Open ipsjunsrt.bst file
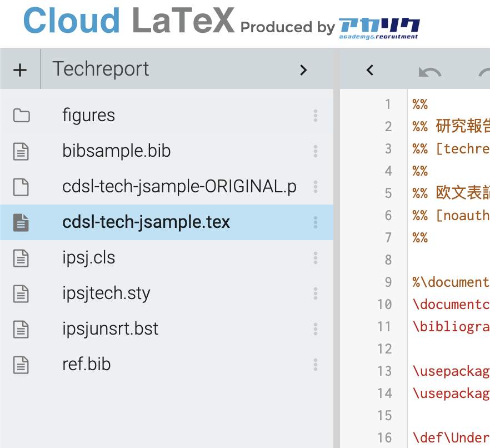This screenshot has height=448, width=490. [110, 329]
